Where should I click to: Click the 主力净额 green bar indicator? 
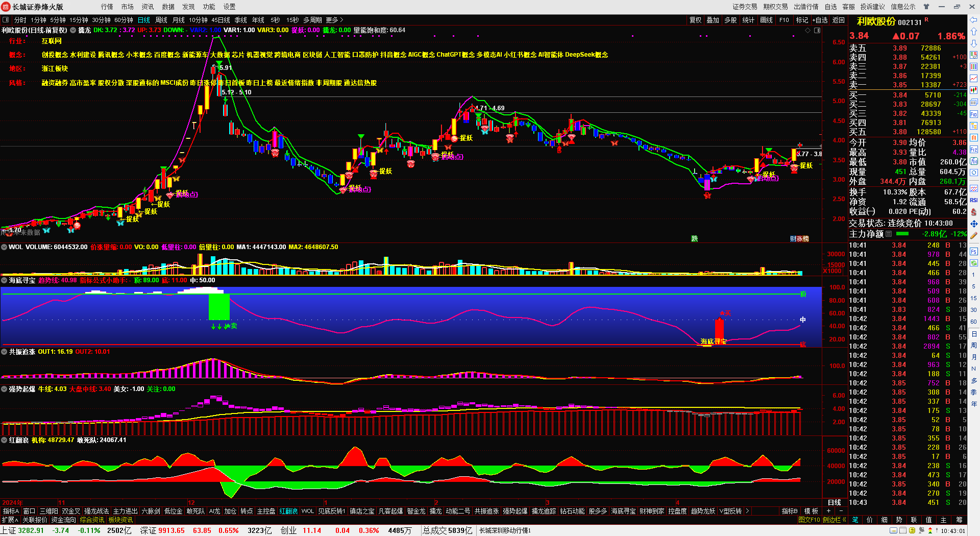tap(902, 234)
